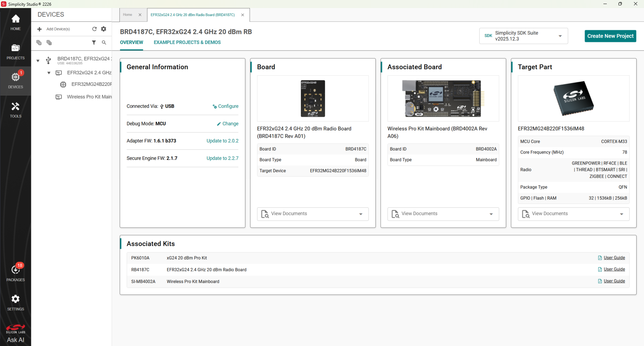
Task: Click the 'BRD4002A' Board ID value
Action: pyautogui.click(x=486, y=149)
